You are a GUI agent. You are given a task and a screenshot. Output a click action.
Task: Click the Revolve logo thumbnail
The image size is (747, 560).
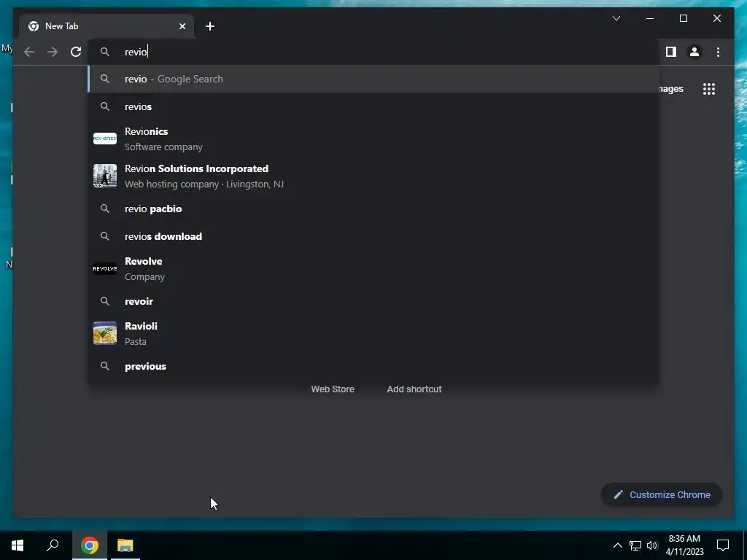(x=105, y=268)
